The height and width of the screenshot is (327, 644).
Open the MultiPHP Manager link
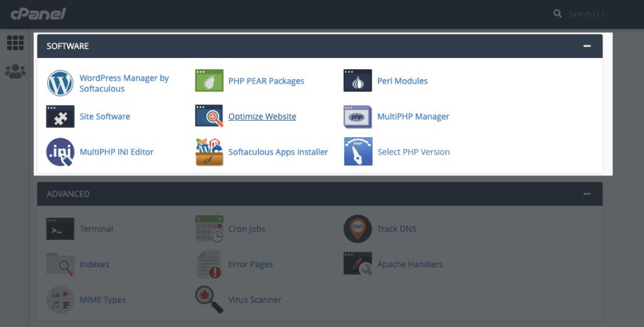click(x=413, y=117)
